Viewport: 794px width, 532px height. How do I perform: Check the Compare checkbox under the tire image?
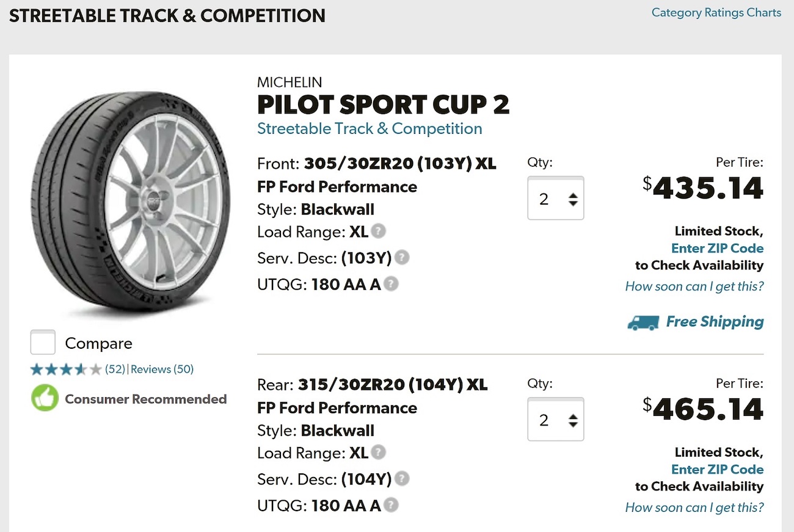[43, 343]
